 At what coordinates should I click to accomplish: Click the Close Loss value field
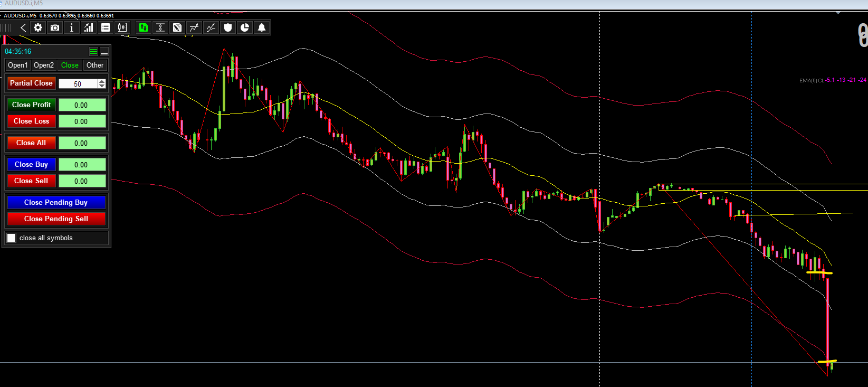coord(82,121)
